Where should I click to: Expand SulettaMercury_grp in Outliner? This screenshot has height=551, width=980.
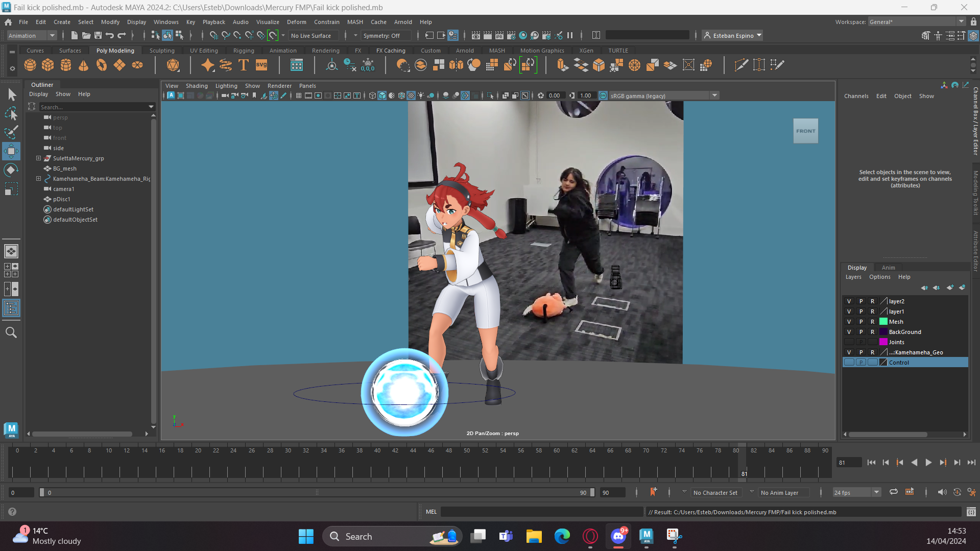click(38, 158)
